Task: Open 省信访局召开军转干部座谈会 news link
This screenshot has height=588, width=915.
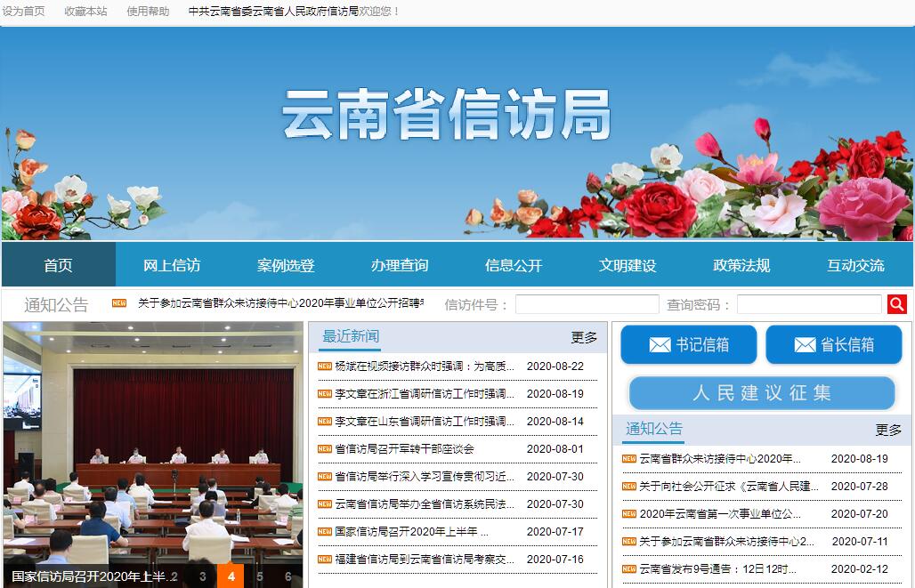Action: (404, 448)
